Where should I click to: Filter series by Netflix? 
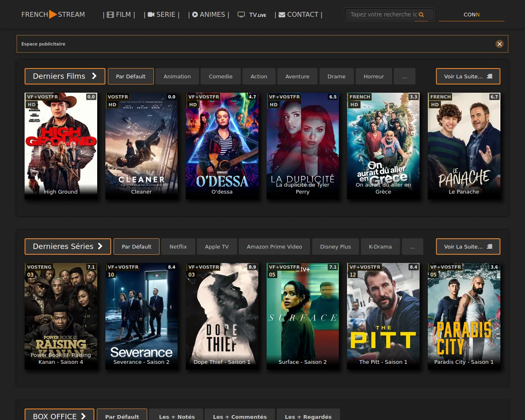click(x=178, y=247)
